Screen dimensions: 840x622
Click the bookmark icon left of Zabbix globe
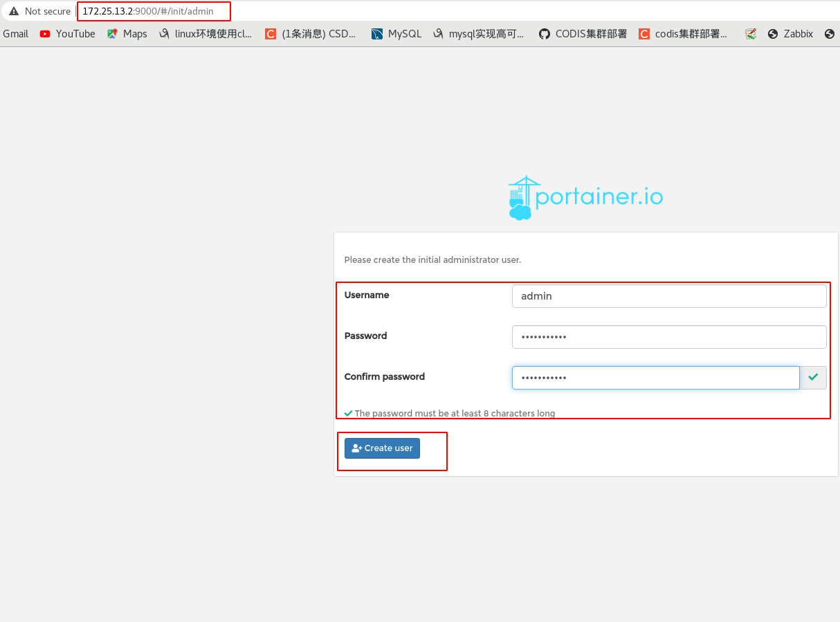751,33
